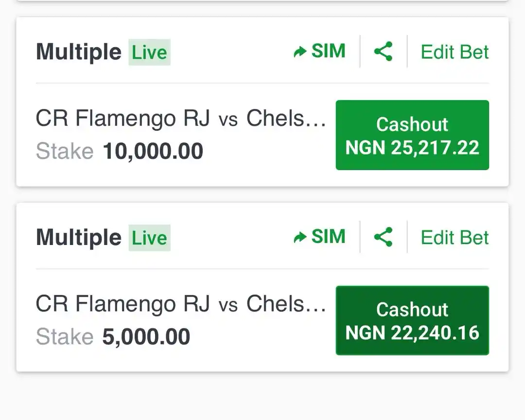The width and height of the screenshot is (525, 420).
Task: Cashout NGN 25,217.22 on the first bet
Action: point(412,135)
